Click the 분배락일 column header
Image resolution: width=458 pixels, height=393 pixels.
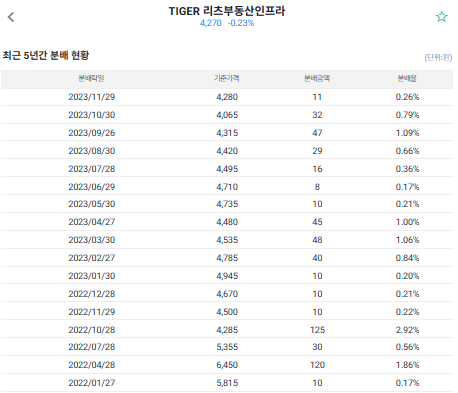tap(91, 78)
